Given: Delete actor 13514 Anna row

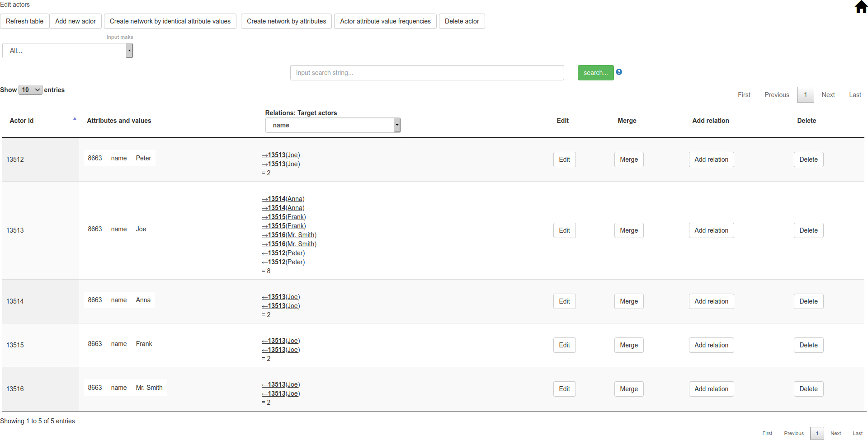Looking at the screenshot, I should [x=808, y=301].
